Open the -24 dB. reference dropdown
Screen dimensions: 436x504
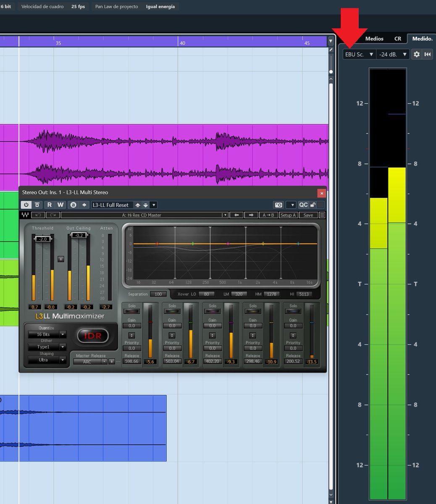pos(393,54)
